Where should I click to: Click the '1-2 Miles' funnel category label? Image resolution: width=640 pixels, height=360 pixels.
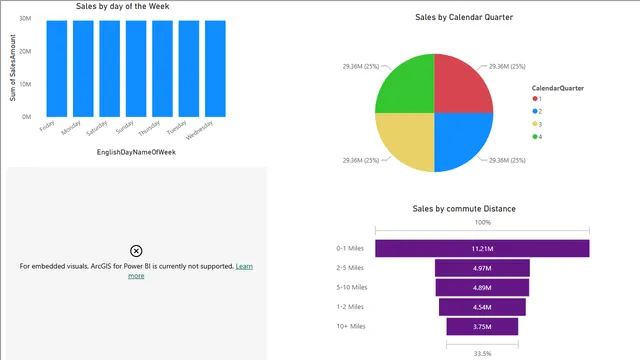pyautogui.click(x=350, y=307)
